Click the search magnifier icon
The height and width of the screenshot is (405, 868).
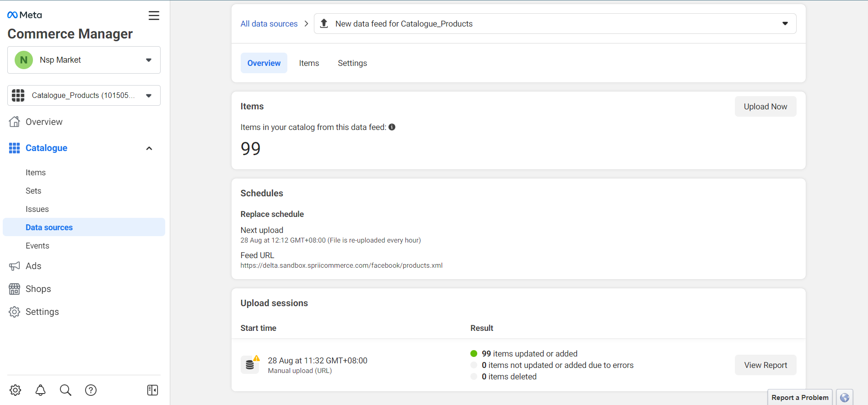[65, 390]
